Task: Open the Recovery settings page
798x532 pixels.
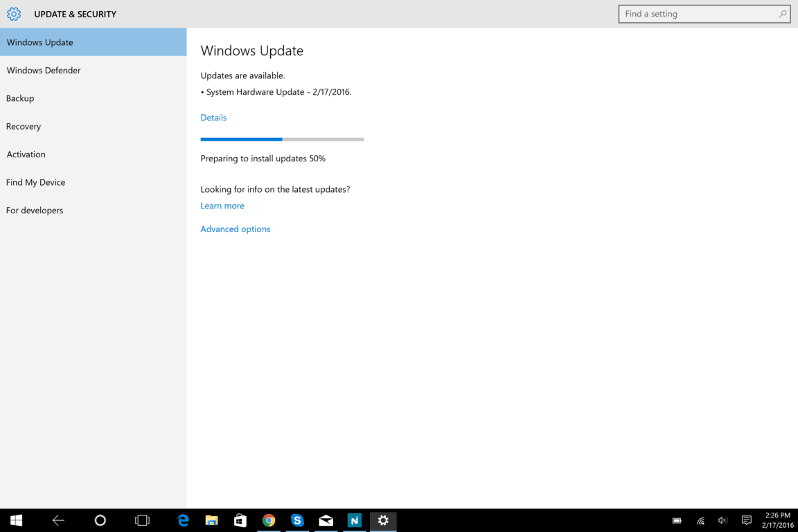Action: pos(24,126)
